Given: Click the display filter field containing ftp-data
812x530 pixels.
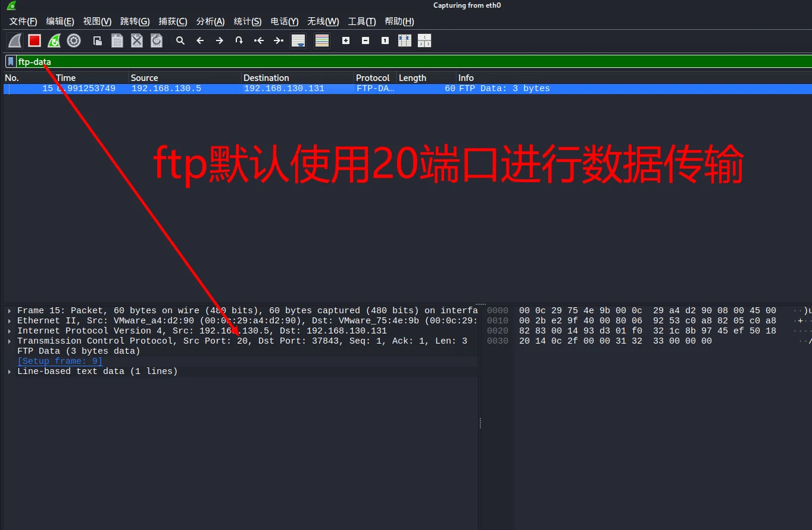Looking at the screenshot, I should click(x=414, y=61).
